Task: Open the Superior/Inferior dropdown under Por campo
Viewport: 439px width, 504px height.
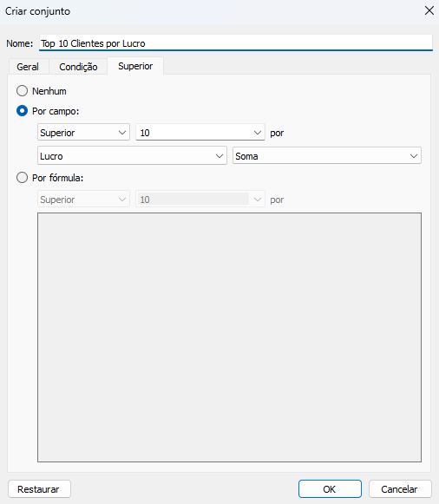Action: click(x=83, y=133)
